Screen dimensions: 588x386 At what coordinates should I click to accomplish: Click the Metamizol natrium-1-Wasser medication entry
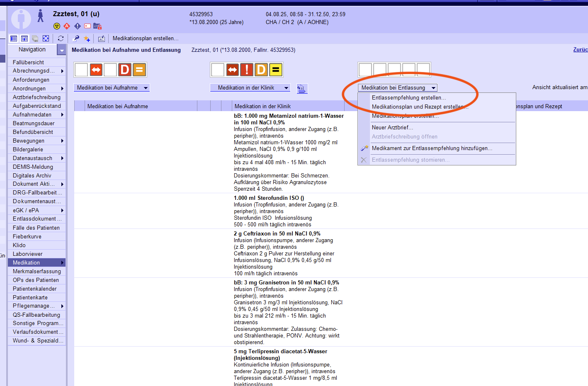289,116
